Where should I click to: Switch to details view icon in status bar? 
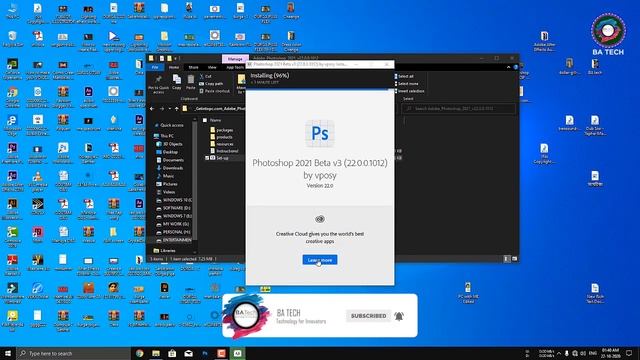click(507, 259)
